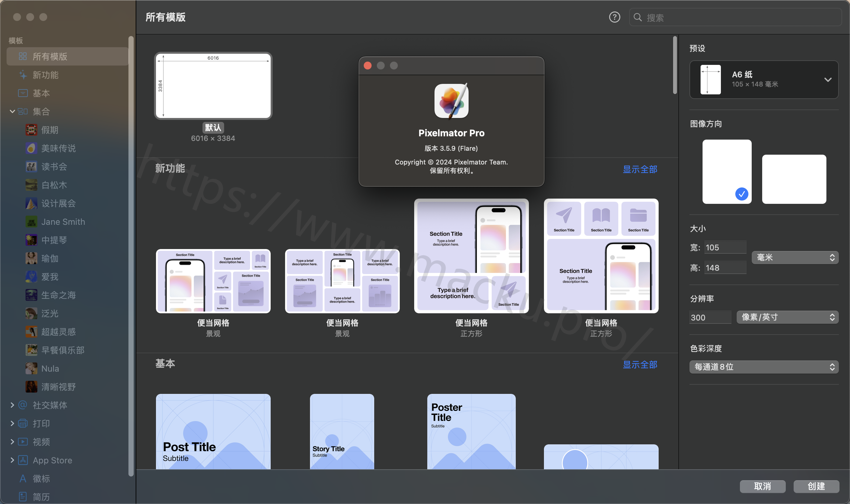This screenshot has height=504, width=850.
Task: Click the 简历 document icon
Action: tap(23, 496)
